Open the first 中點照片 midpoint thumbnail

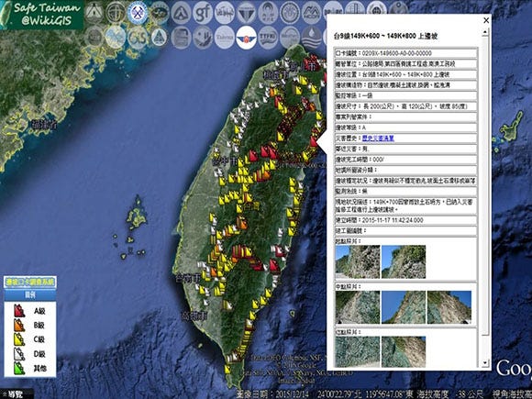tap(358, 307)
